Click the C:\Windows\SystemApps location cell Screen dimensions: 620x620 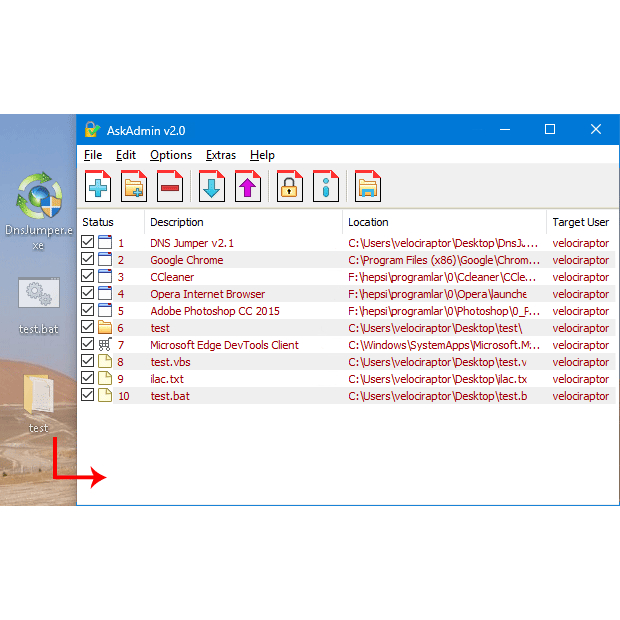[444, 345]
